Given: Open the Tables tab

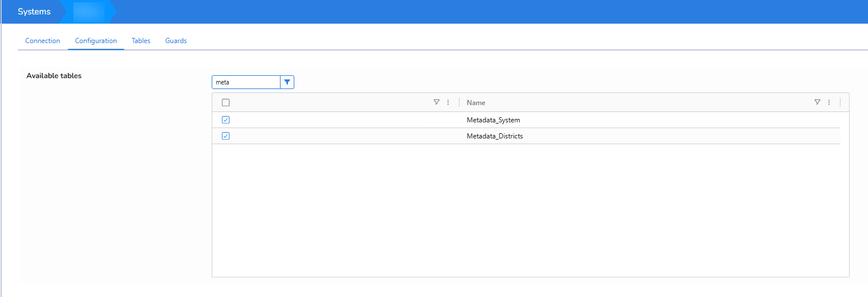Looking at the screenshot, I should point(141,41).
